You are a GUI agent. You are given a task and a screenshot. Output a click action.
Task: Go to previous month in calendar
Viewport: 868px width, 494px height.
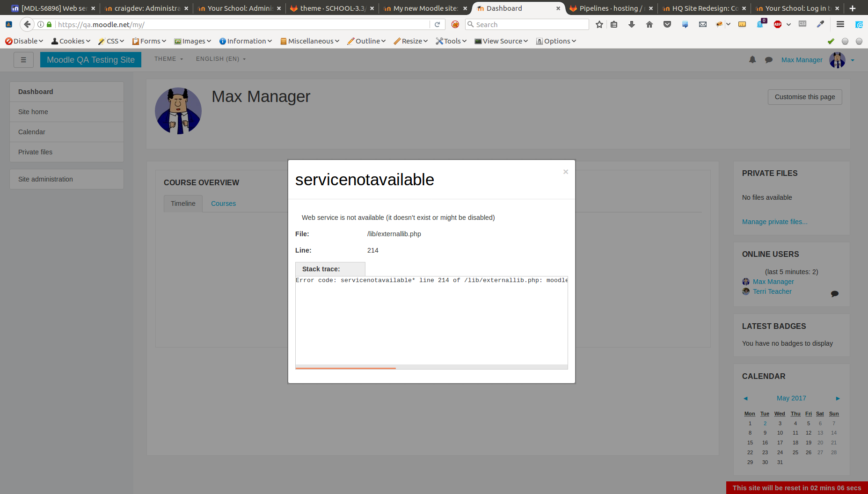(745, 399)
